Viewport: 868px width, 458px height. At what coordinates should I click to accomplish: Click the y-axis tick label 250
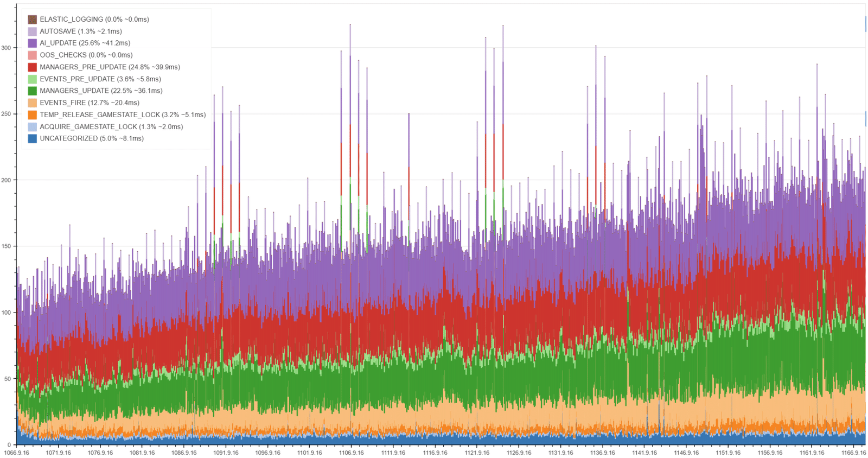[6, 114]
